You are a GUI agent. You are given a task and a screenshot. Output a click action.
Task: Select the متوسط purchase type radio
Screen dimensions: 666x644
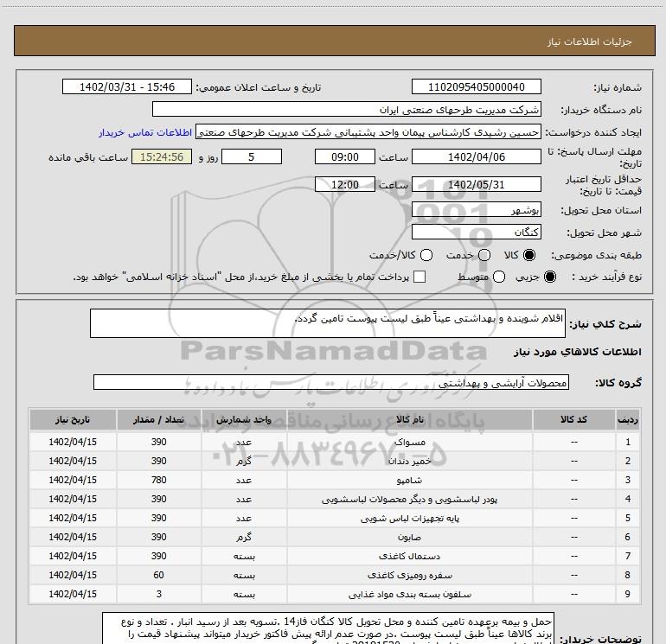(x=499, y=277)
